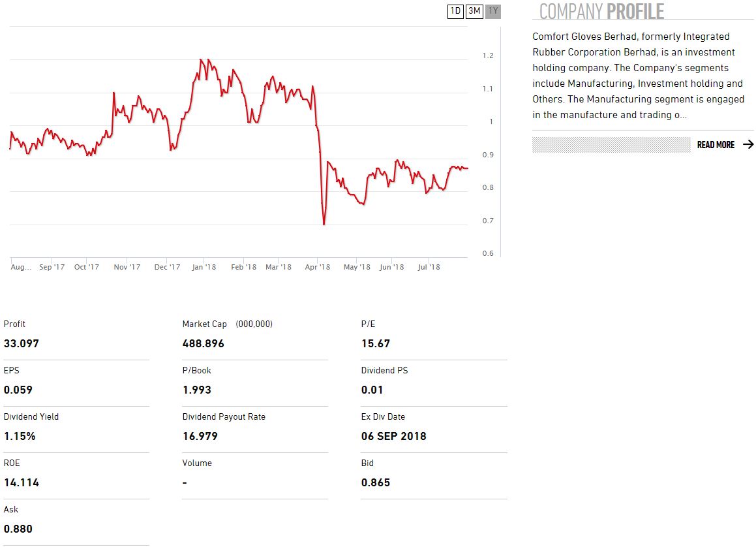The image size is (756, 547).
Task: Click the ROE value 14.114
Action: 22,482
